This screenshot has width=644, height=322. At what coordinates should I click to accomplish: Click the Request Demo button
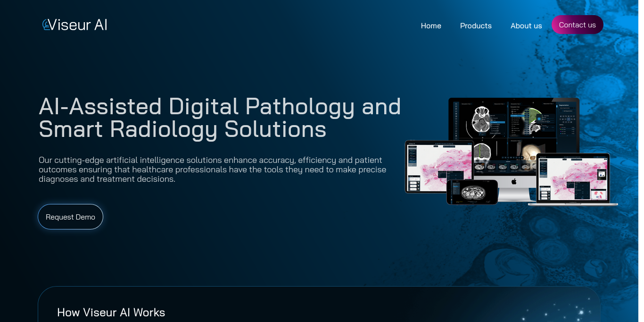click(x=70, y=217)
